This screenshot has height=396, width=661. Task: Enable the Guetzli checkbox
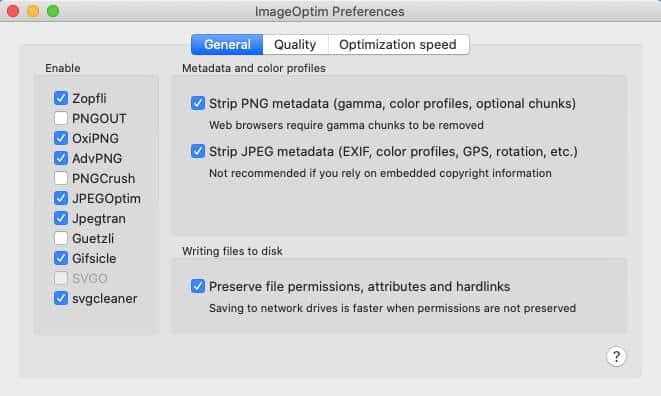[61, 238]
